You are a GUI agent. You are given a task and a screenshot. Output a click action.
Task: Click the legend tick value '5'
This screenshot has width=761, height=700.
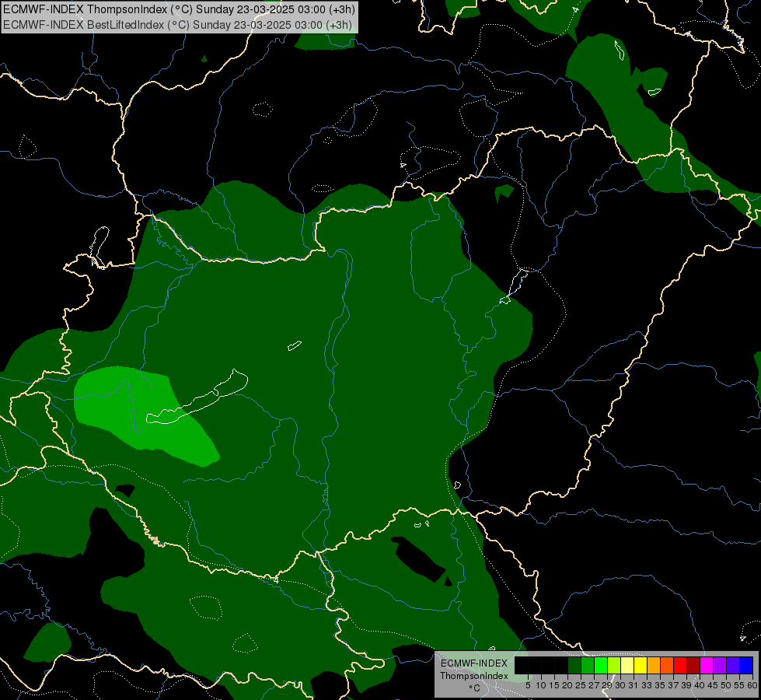pyautogui.click(x=528, y=685)
